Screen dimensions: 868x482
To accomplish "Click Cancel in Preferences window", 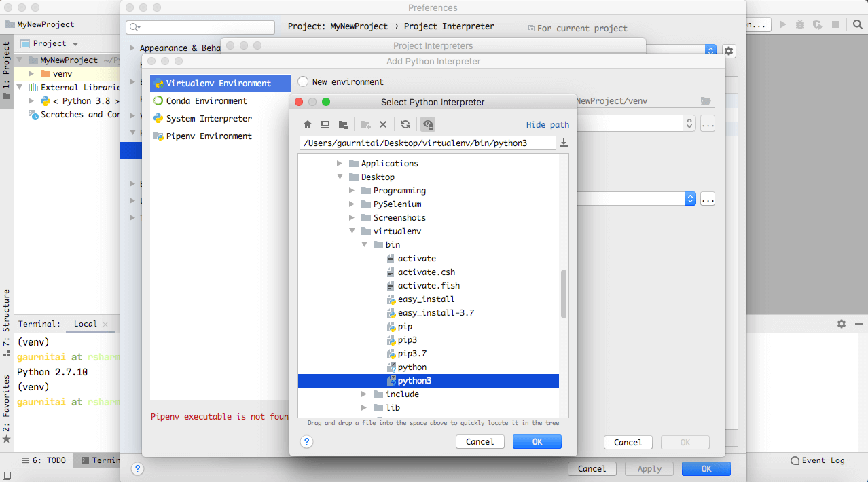I will [592, 468].
